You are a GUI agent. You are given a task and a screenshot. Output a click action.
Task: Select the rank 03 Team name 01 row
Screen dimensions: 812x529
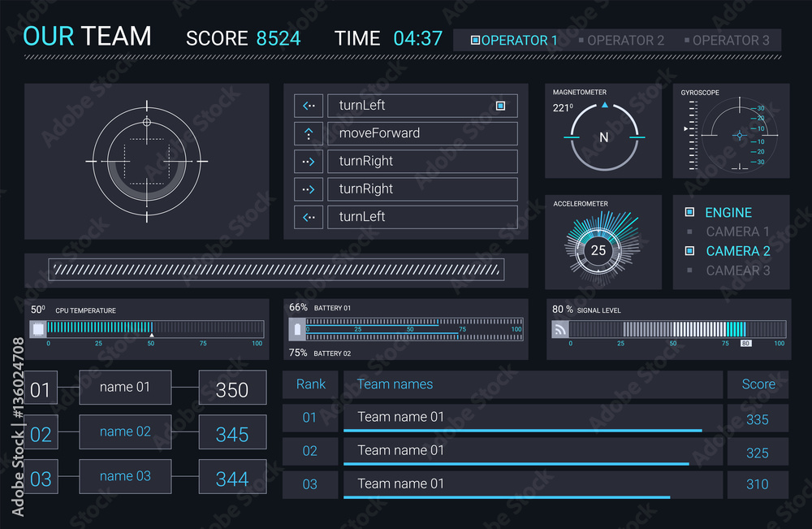(x=533, y=485)
